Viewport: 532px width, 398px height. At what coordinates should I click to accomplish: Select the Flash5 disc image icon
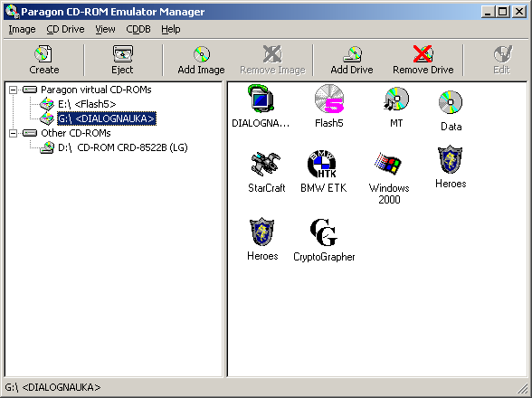(x=329, y=99)
